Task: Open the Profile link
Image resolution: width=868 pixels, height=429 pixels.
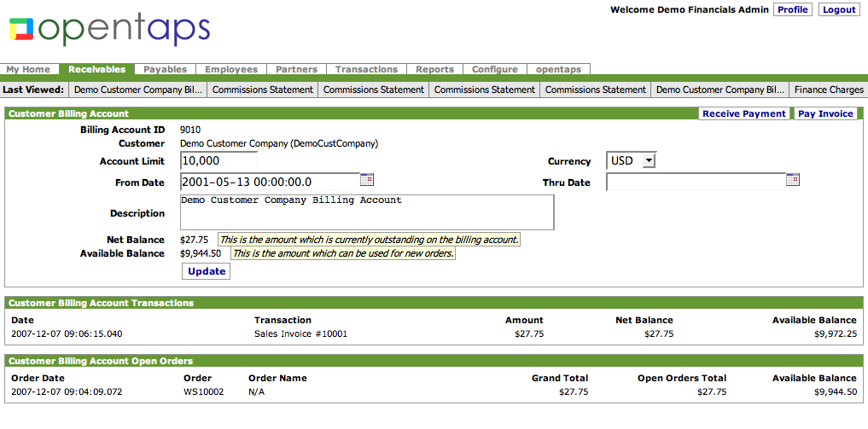Action: click(x=793, y=9)
